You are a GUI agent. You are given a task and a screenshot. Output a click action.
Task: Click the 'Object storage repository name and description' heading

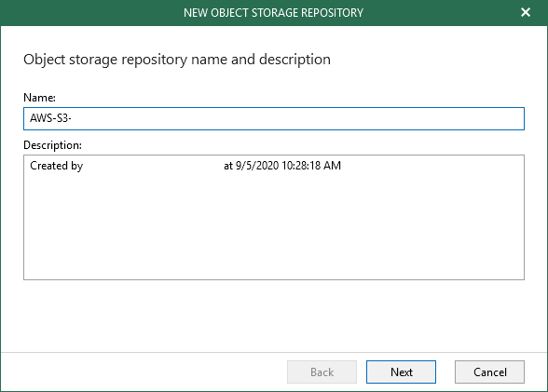(x=177, y=60)
